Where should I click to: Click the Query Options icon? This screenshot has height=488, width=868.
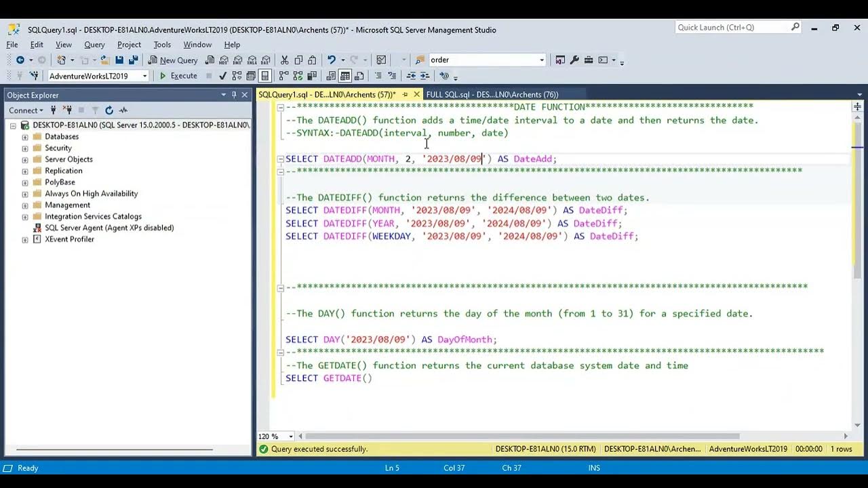point(250,76)
